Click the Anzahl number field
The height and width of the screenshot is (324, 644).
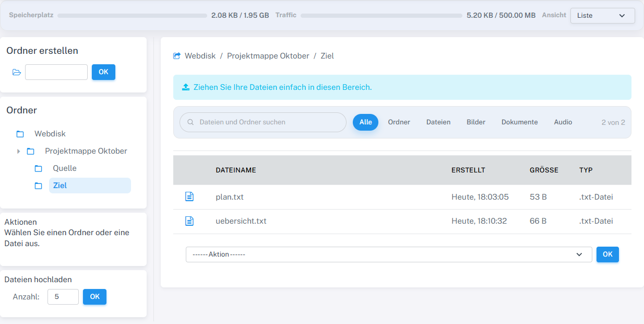63,297
